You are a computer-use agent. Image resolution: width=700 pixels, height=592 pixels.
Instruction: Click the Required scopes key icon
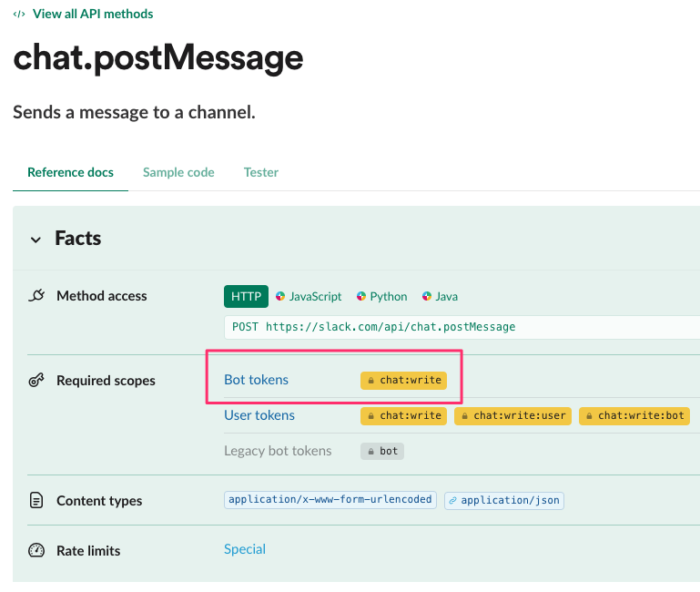point(36,380)
